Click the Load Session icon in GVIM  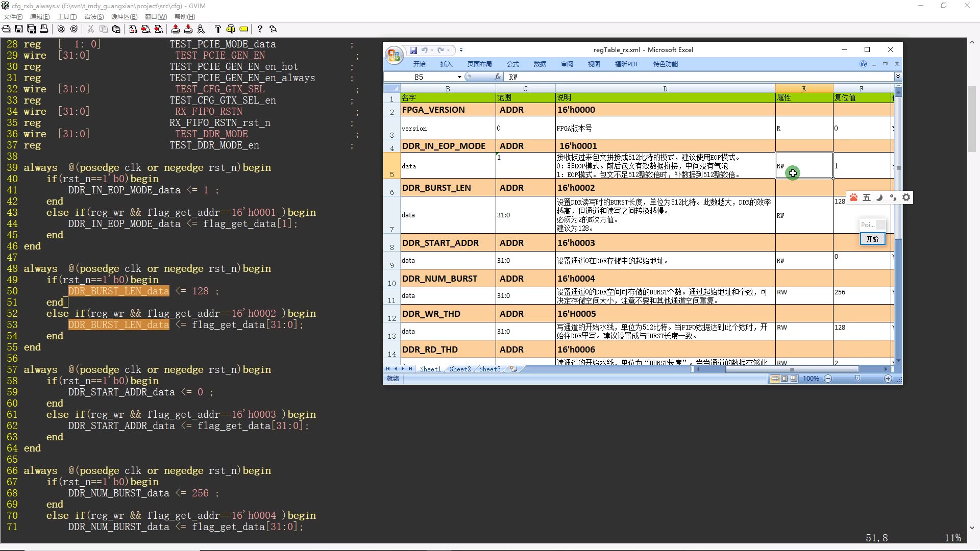click(x=176, y=29)
